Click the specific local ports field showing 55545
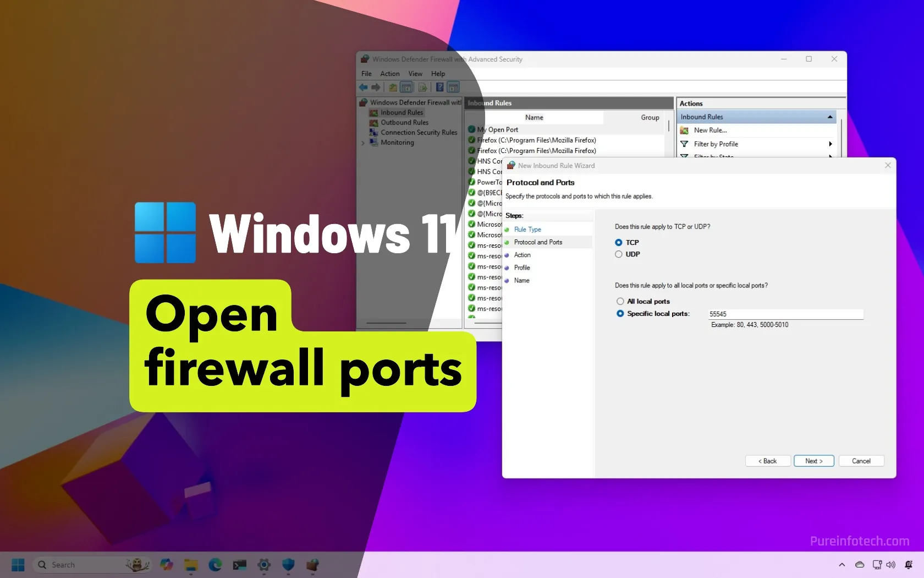 785,314
